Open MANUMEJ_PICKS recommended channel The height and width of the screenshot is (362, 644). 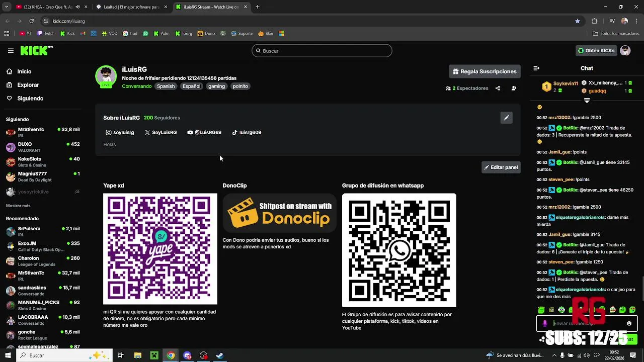43,305
